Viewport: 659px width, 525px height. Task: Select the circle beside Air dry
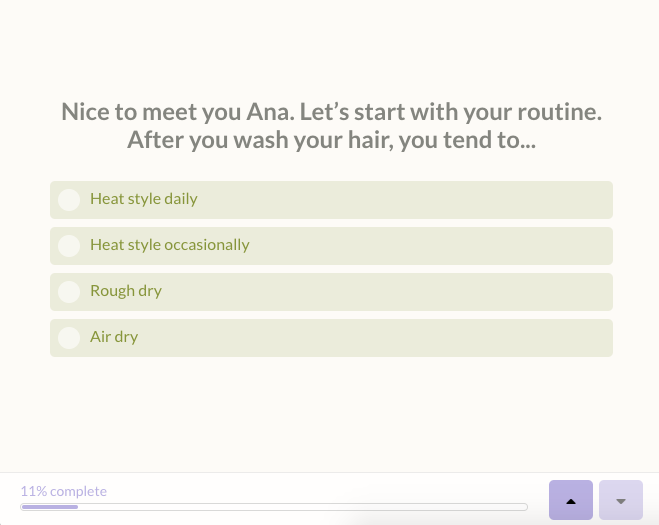[x=69, y=338]
